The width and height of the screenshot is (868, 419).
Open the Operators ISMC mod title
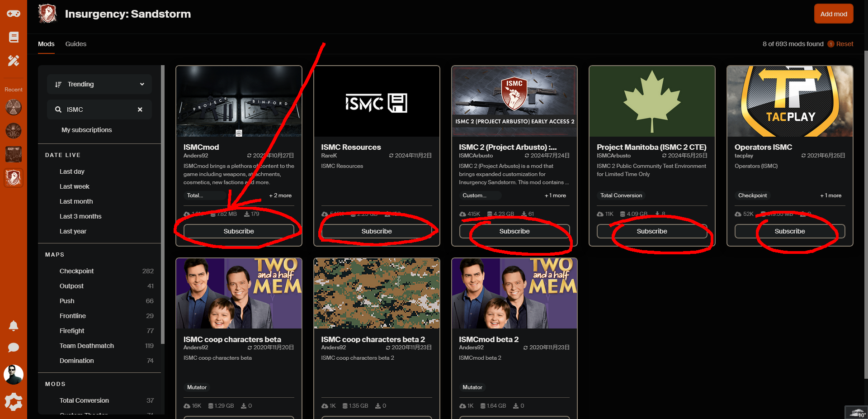[763, 147]
